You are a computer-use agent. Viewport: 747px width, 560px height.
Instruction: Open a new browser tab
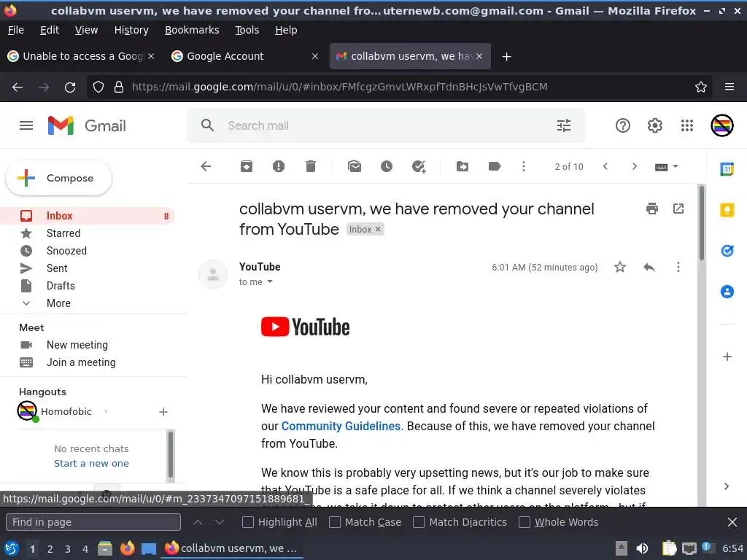click(x=506, y=57)
